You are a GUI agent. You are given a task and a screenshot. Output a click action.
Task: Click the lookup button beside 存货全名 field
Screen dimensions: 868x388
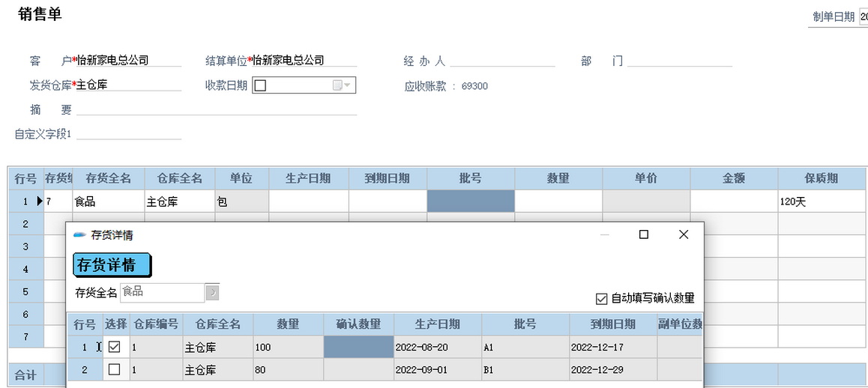212,292
